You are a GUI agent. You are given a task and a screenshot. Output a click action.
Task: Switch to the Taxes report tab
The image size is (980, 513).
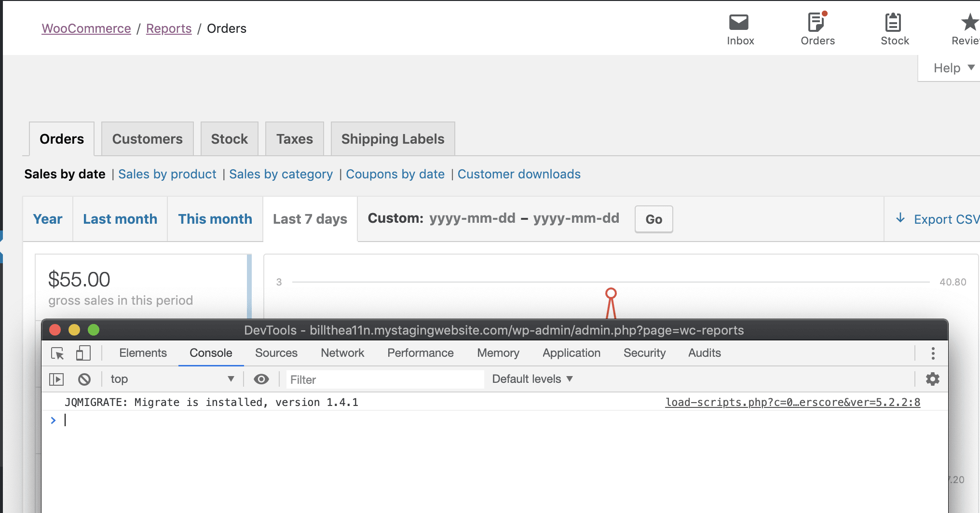[295, 139]
